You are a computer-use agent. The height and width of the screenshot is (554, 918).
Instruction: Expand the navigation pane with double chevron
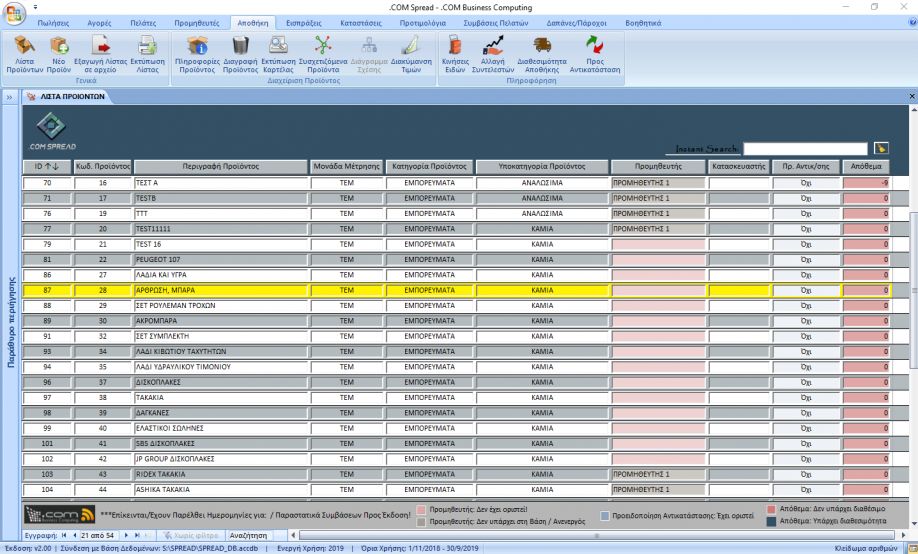click(x=9, y=97)
